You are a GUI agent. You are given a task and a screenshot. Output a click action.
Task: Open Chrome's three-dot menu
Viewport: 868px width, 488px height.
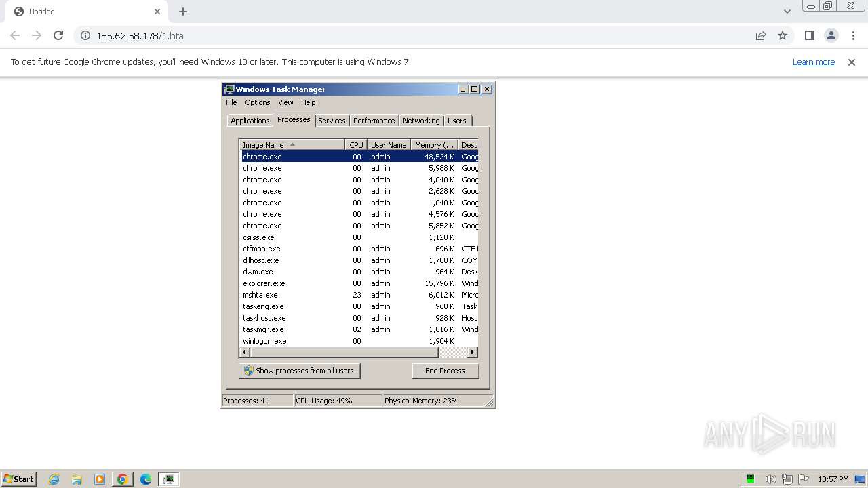pos(853,35)
